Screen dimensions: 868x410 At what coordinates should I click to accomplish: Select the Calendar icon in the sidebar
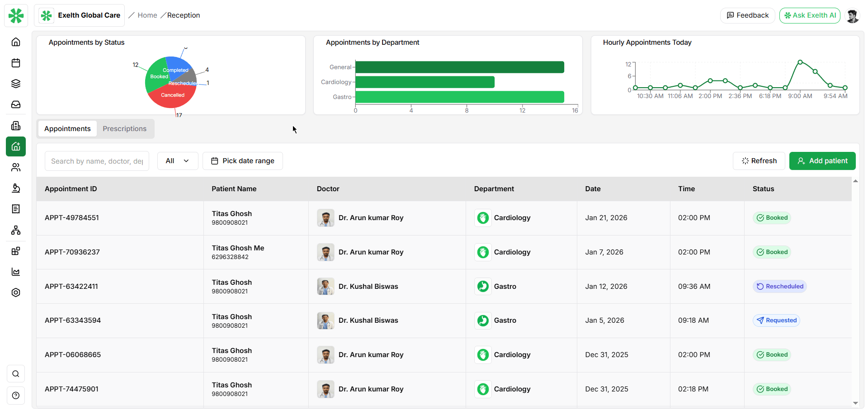coord(16,63)
